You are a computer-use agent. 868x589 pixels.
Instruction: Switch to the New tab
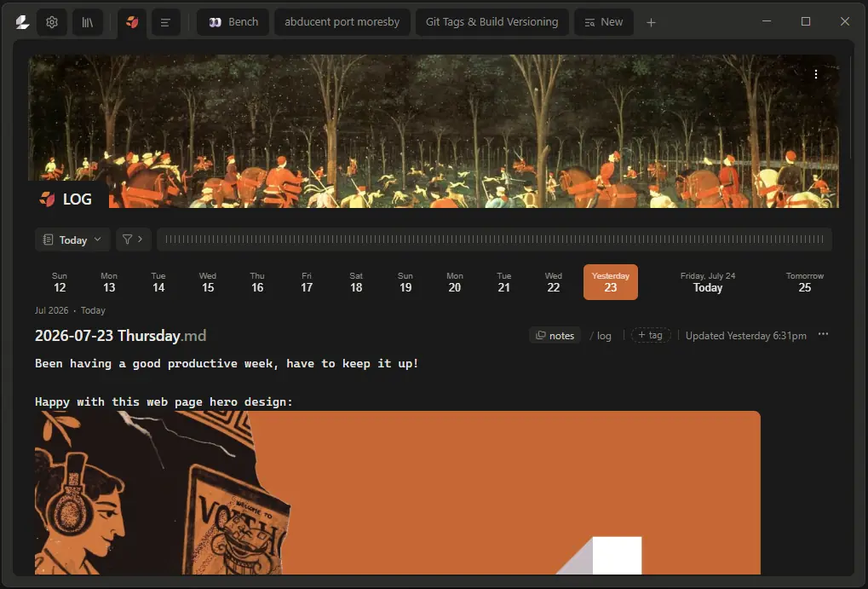pyautogui.click(x=603, y=22)
